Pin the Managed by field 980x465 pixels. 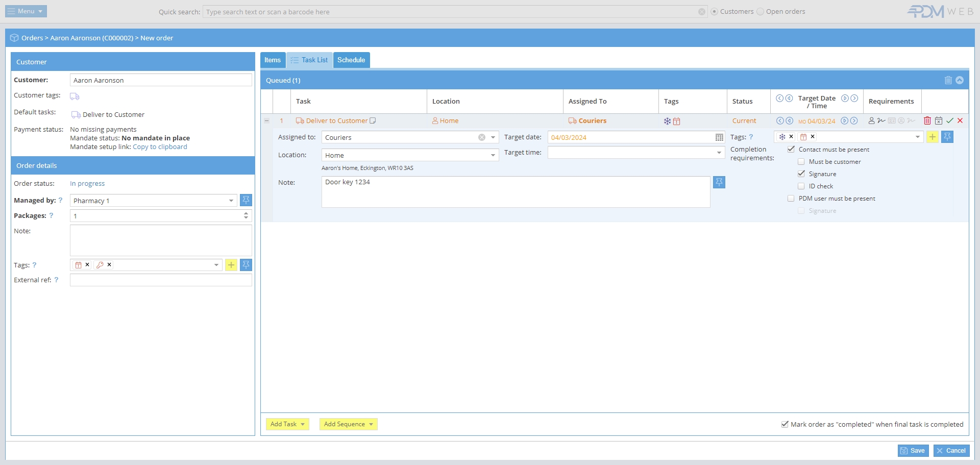(246, 200)
